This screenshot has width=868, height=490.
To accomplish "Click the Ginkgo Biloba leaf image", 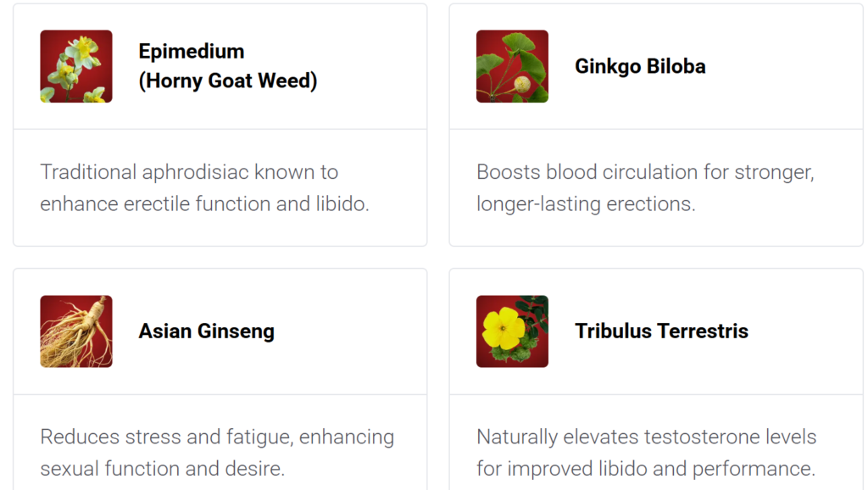I will (x=512, y=66).
